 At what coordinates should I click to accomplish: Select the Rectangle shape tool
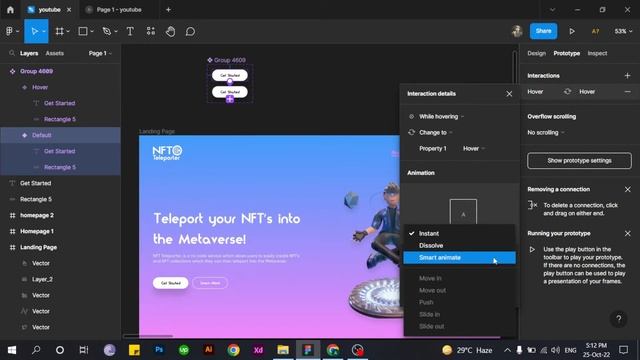coord(83,31)
